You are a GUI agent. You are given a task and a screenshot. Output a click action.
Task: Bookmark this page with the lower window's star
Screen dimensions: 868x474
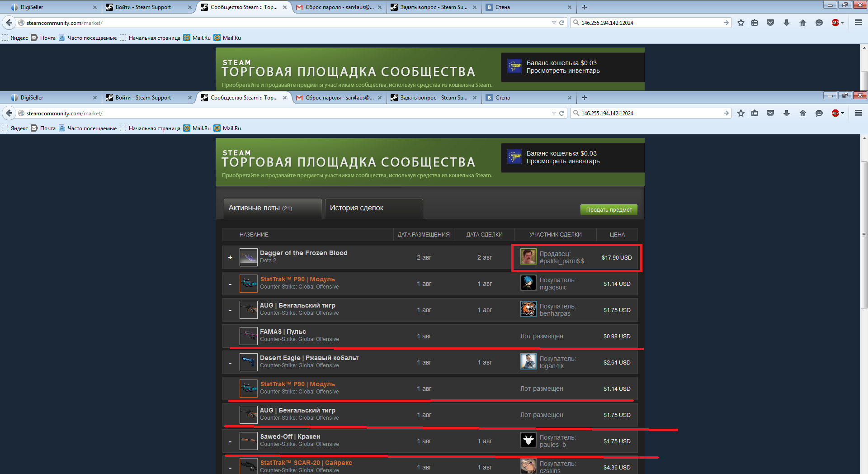741,113
